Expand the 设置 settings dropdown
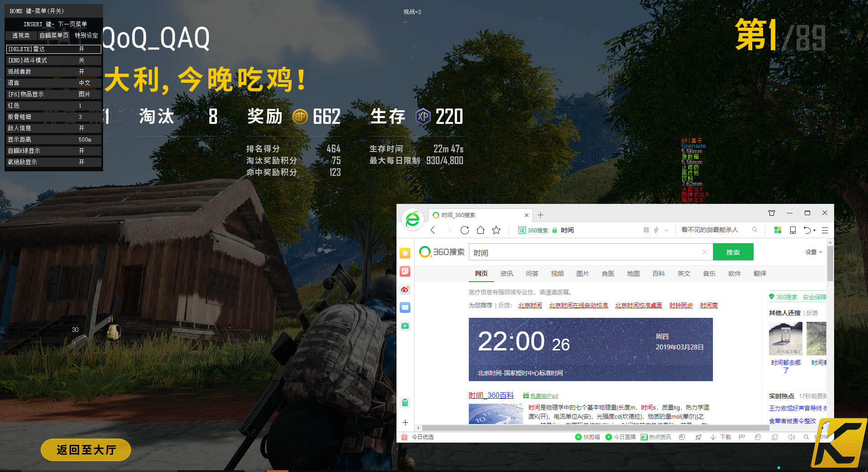This screenshot has height=472, width=868. pos(814,252)
